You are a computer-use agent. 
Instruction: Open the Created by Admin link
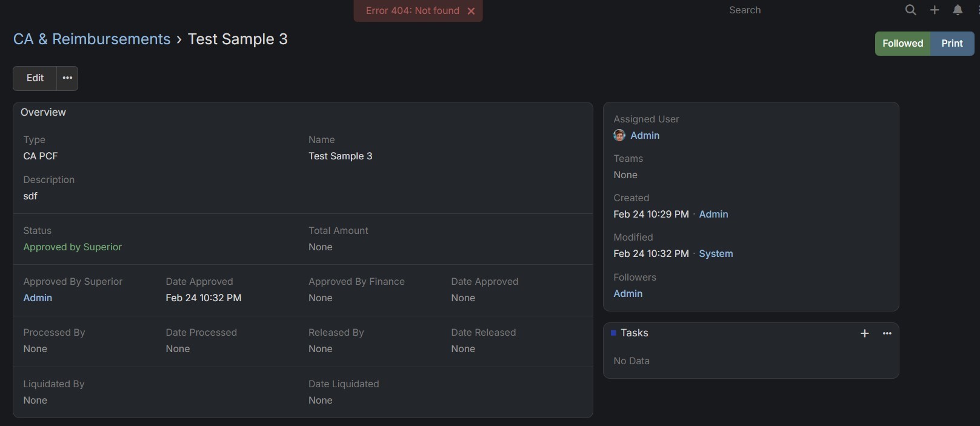713,215
